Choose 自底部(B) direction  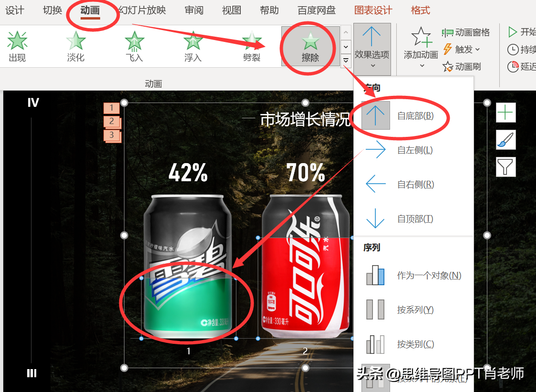click(x=413, y=115)
